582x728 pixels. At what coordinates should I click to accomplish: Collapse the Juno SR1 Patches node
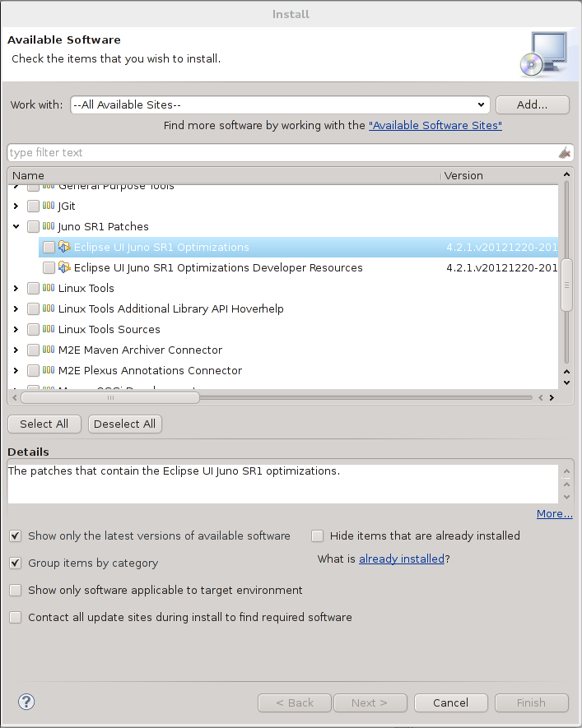pyautogui.click(x=16, y=226)
